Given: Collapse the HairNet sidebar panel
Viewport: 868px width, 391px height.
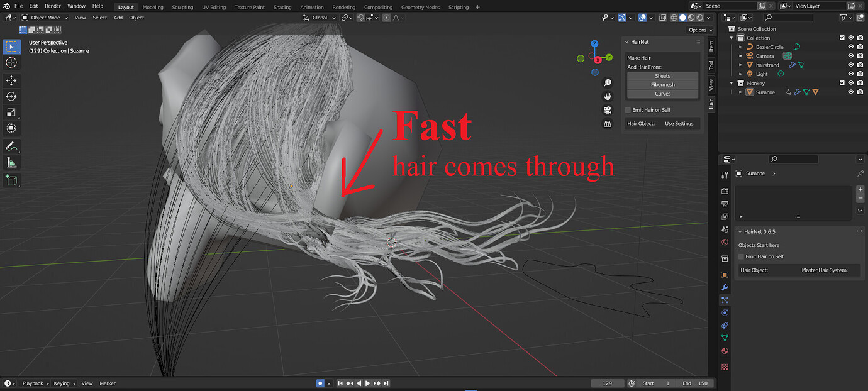Looking at the screenshot, I should tap(627, 42).
